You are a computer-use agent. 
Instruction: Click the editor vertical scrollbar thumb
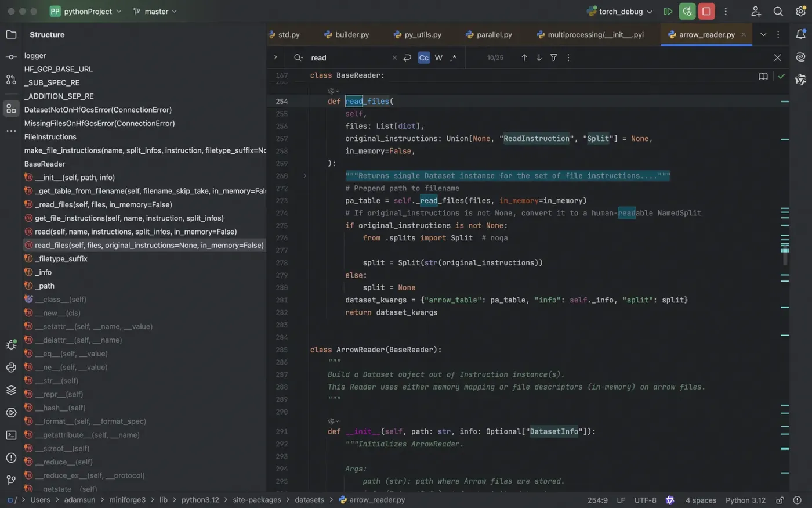point(785,256)
